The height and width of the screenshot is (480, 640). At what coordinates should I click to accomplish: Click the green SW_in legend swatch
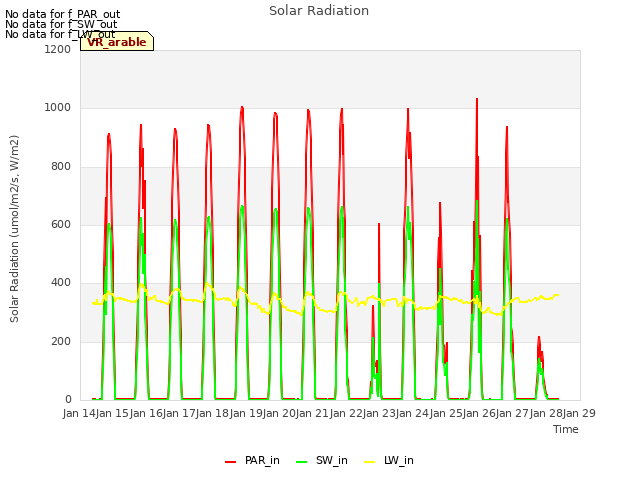tap(302, 462)
